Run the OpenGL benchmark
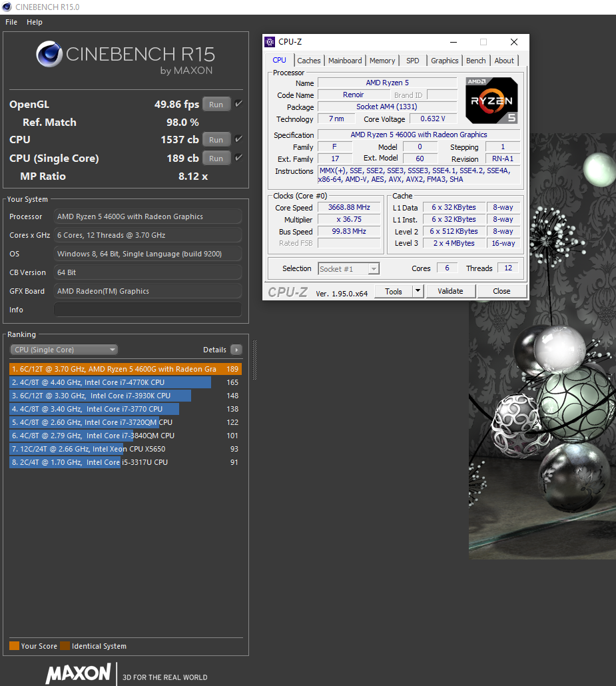The height and width of the screenshot is (686, 616). point(216,105)
